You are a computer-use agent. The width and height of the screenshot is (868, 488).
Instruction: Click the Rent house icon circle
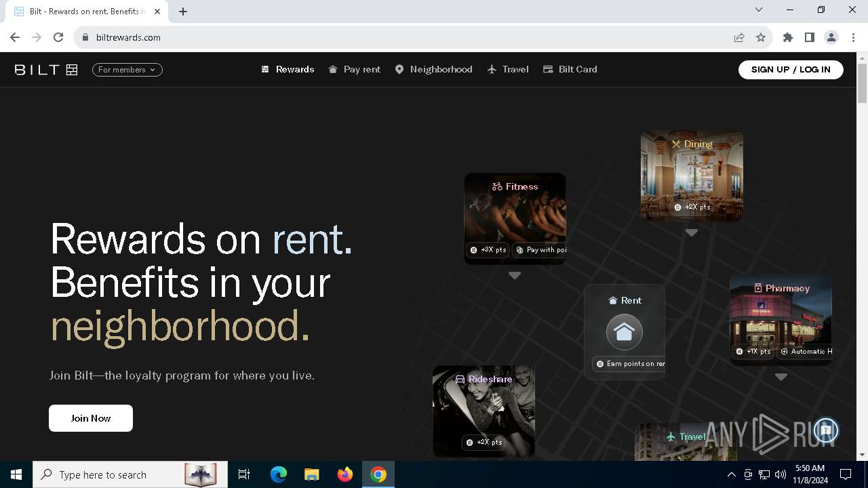pos(625,332)
